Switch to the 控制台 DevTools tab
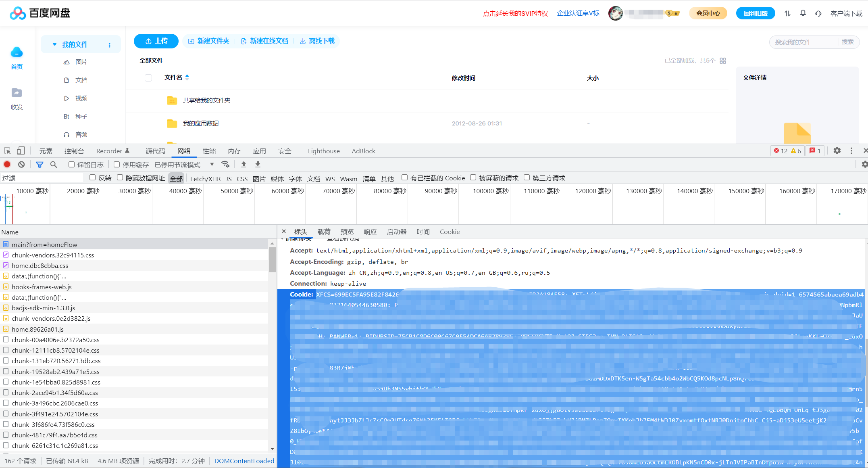This screenshot has width=868, height=468. point(74,151)
